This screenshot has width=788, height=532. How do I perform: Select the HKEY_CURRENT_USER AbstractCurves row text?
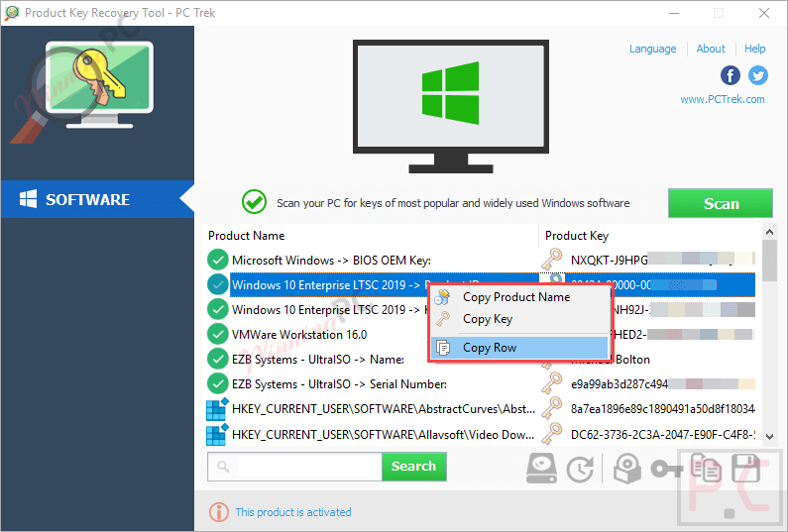[x=384, y=409]
